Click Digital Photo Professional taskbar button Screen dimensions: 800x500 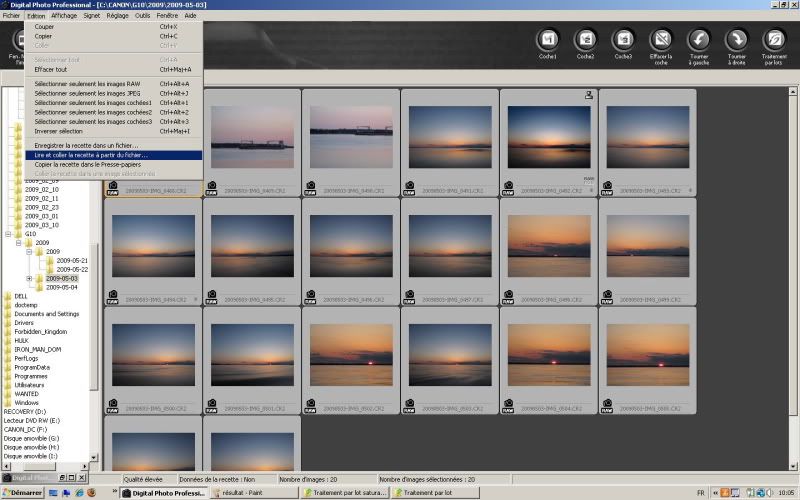[x=164, y=493]
